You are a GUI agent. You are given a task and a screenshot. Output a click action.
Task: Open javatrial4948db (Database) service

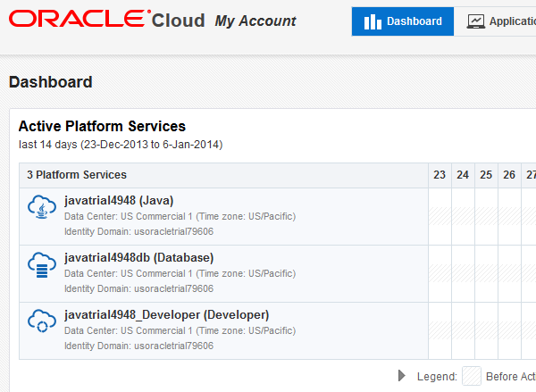pos(138,257)
